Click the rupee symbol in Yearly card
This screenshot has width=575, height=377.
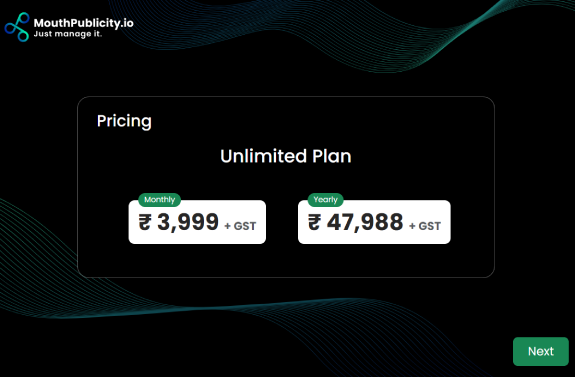pos(315,223)
